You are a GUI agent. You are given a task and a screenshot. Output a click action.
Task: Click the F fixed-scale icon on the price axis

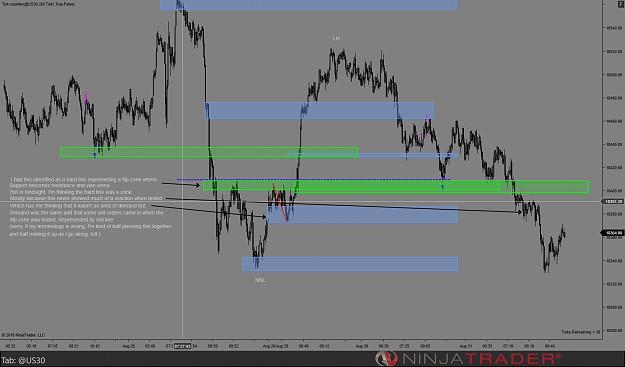[621, 4]
